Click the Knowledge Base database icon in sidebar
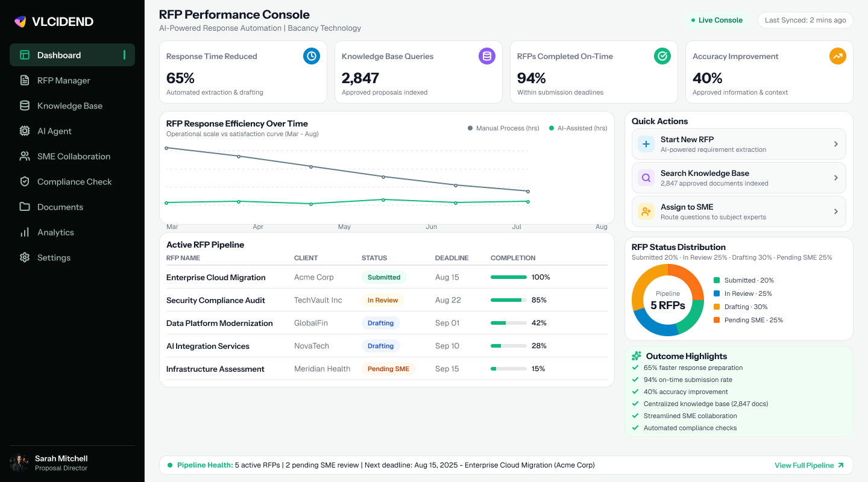Image resolution: width=868 pixels, height=482 pixels. click(x=25, y=105)
